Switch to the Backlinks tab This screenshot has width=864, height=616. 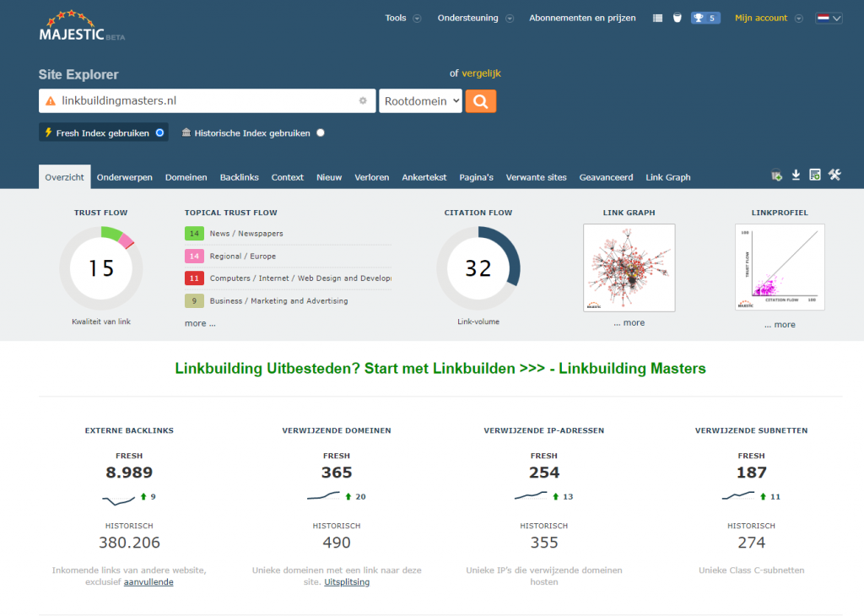[239, 177]
